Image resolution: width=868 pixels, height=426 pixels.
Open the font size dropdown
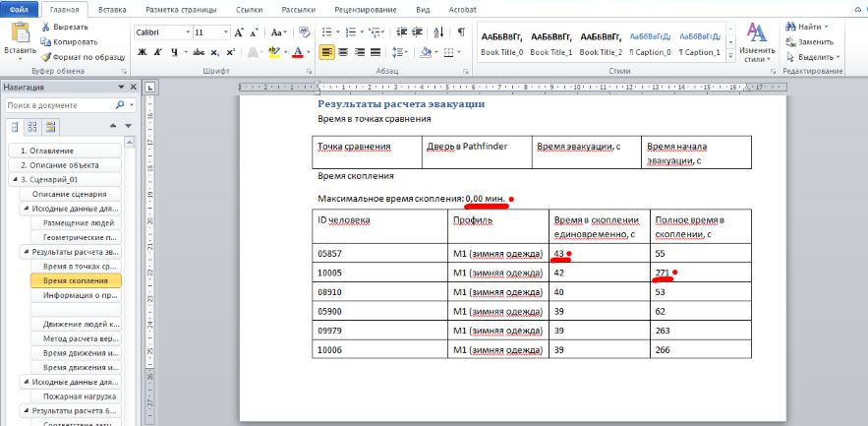tap(226, 31)
